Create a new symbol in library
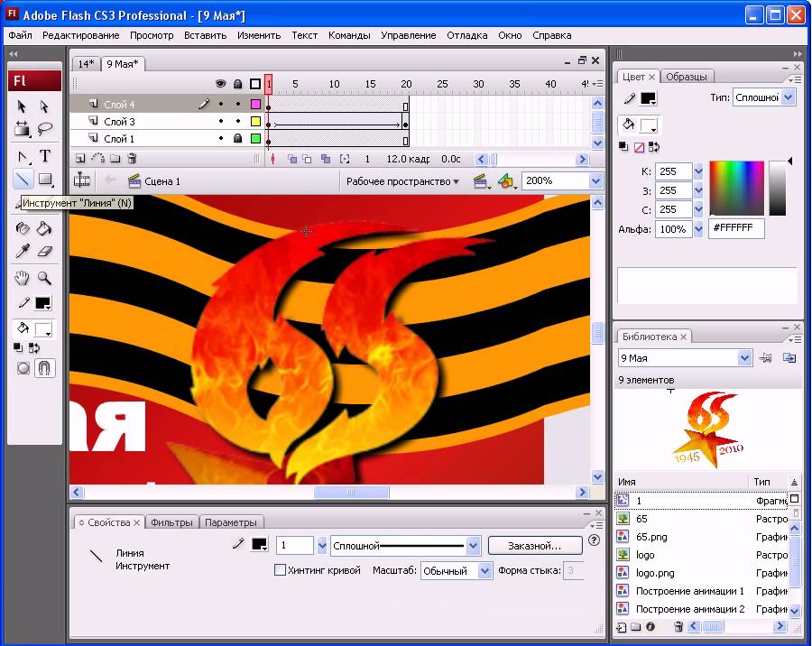The height and width of the screenshot is (646, 812). tap(622, 627)
